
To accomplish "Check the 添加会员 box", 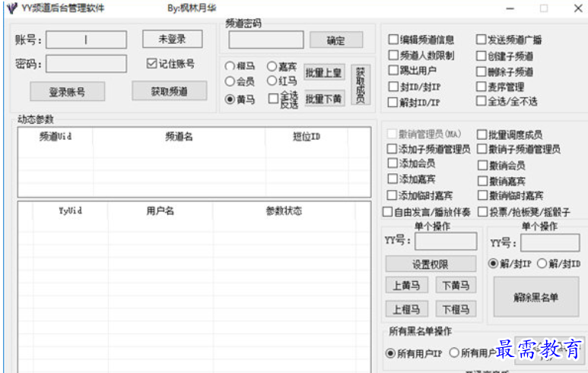I will click(393, 163).
